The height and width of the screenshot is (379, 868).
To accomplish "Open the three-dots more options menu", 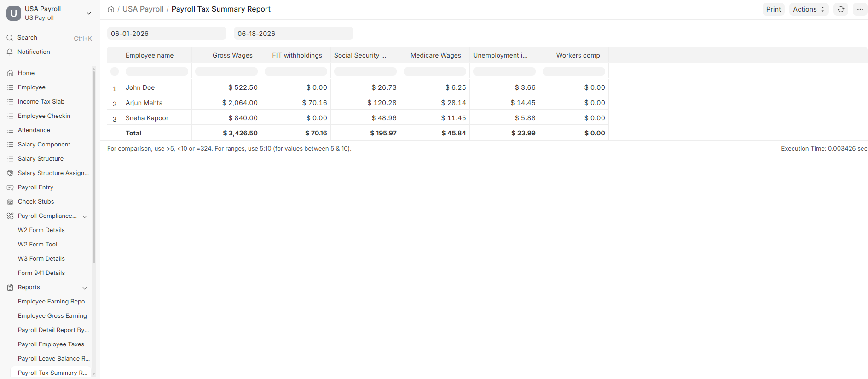I will [860, 9].
